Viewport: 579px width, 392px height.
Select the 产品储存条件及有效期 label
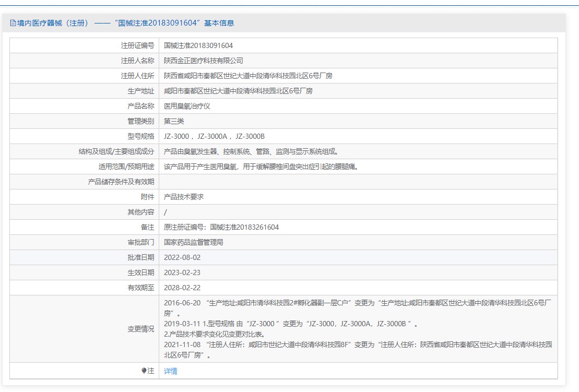click(x=121, y=182)
